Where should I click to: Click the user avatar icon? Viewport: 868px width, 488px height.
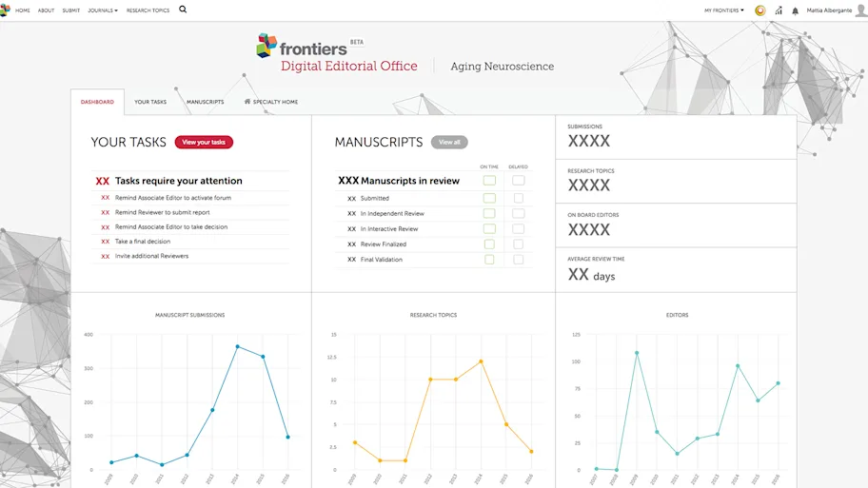[861, 10]
